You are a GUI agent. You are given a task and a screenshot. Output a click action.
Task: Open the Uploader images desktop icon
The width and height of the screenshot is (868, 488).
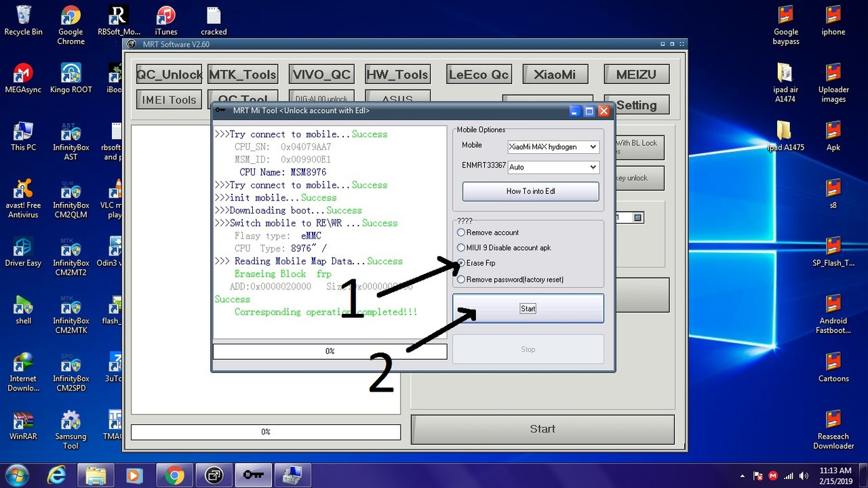833,83
